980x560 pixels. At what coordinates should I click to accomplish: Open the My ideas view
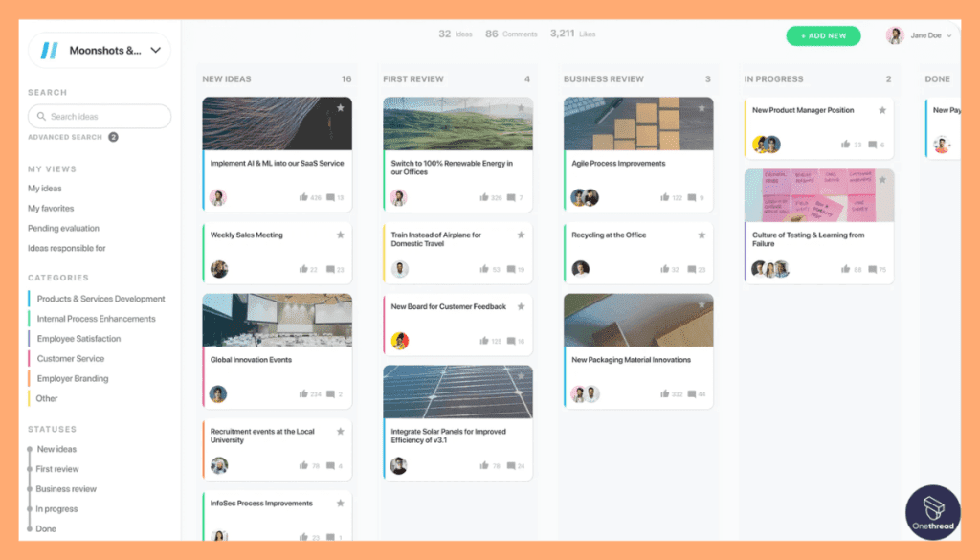point(44,189)
